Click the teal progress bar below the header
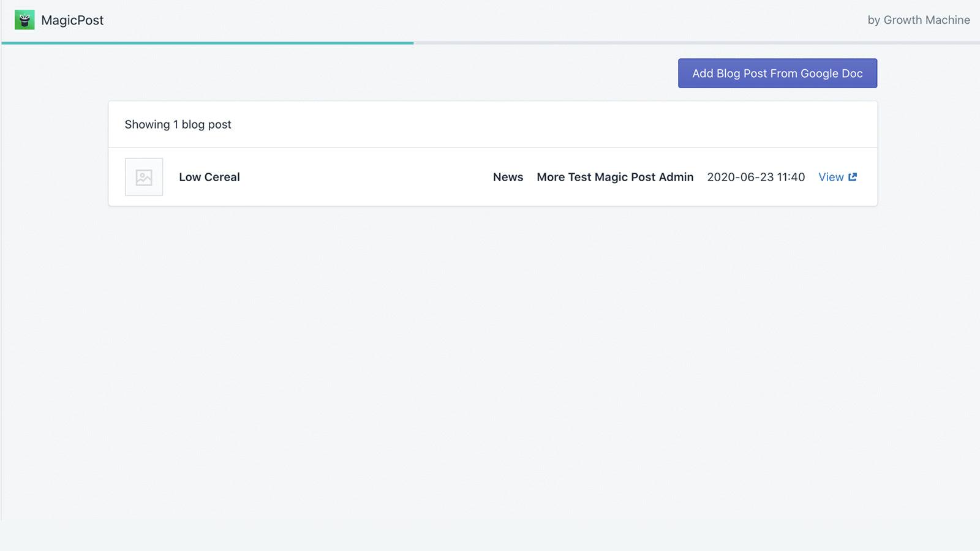 tap(207, 43)
